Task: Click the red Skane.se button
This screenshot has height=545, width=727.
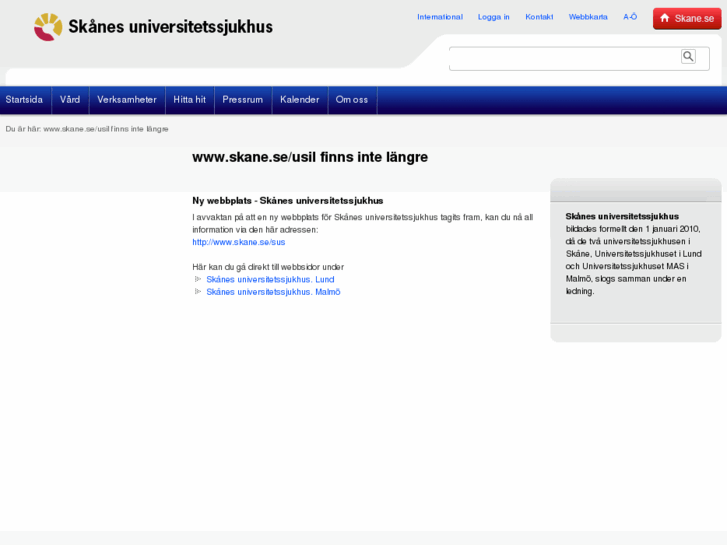Action: click(x=687, y=19)
